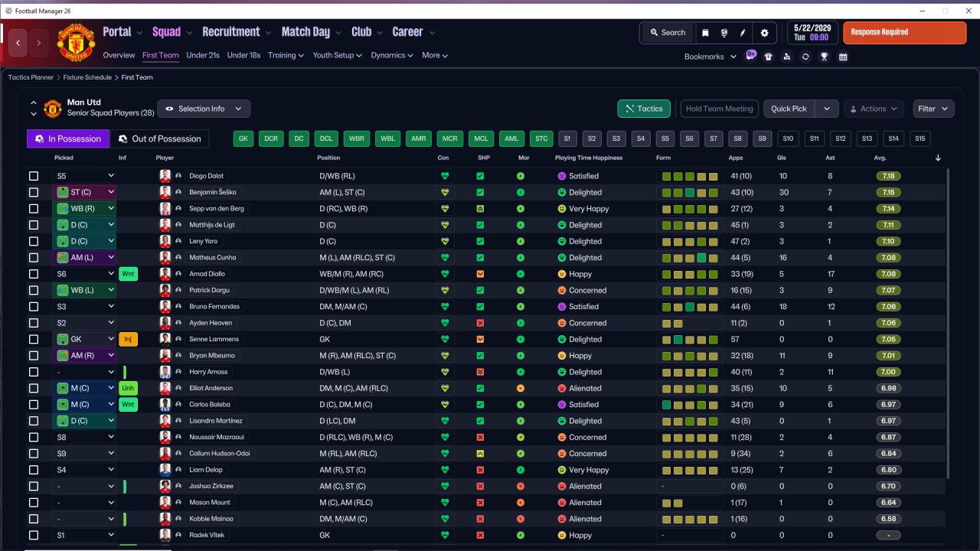Switch to Out of Possession tab
Image resolution: width=980 pixels, height=551 pixels.
[160, 139]
